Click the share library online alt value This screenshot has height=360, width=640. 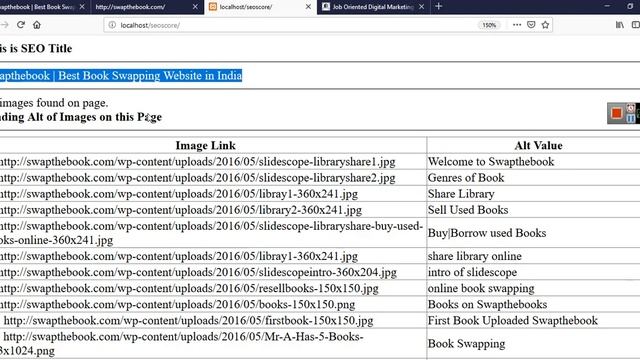coord(475,256)
